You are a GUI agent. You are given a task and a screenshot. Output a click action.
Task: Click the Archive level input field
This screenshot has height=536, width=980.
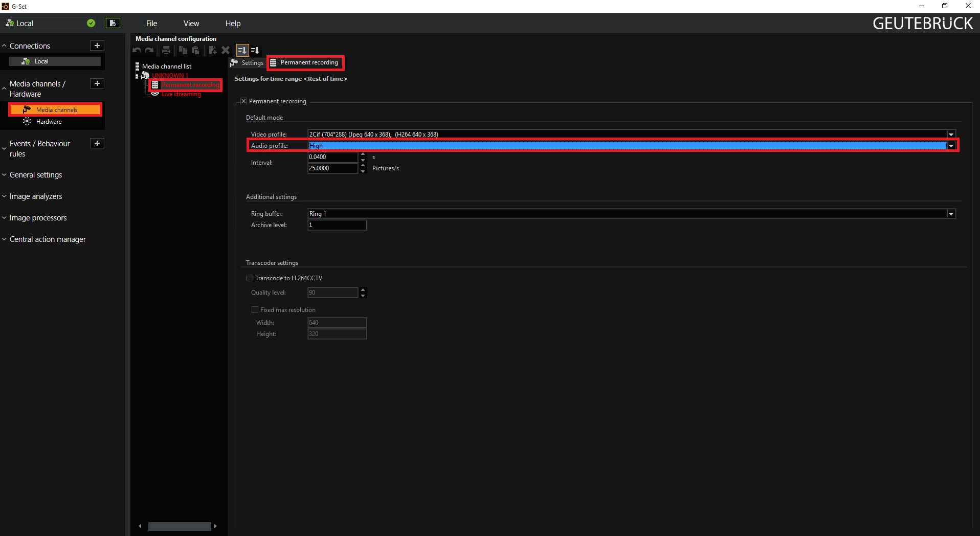pos(337,225)
